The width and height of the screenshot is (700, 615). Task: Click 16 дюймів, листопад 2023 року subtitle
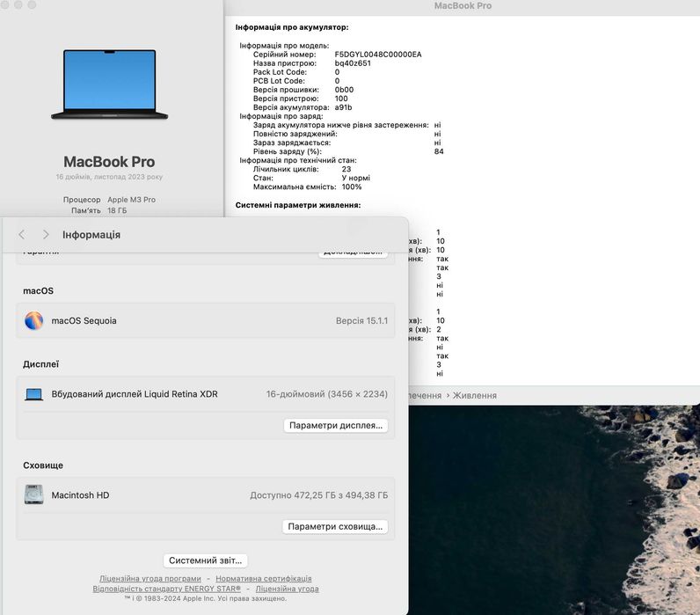109,177
